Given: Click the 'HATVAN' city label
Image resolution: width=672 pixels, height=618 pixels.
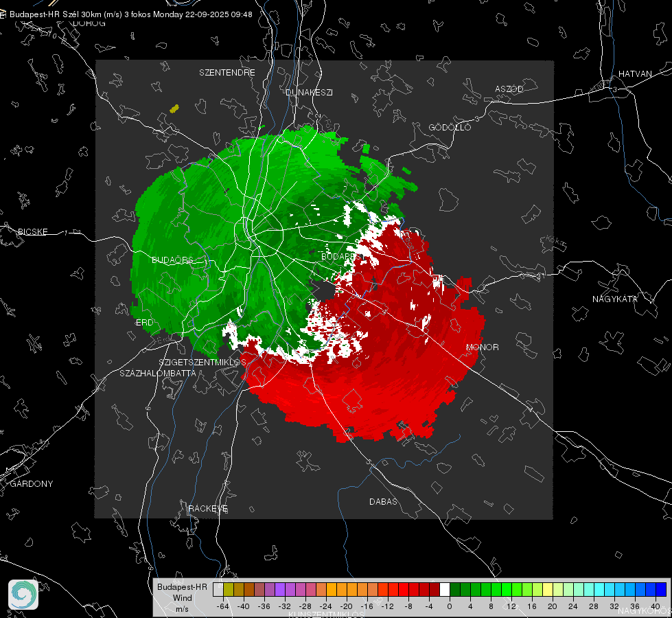Looking at the screenshot, I should coord(635,73).
